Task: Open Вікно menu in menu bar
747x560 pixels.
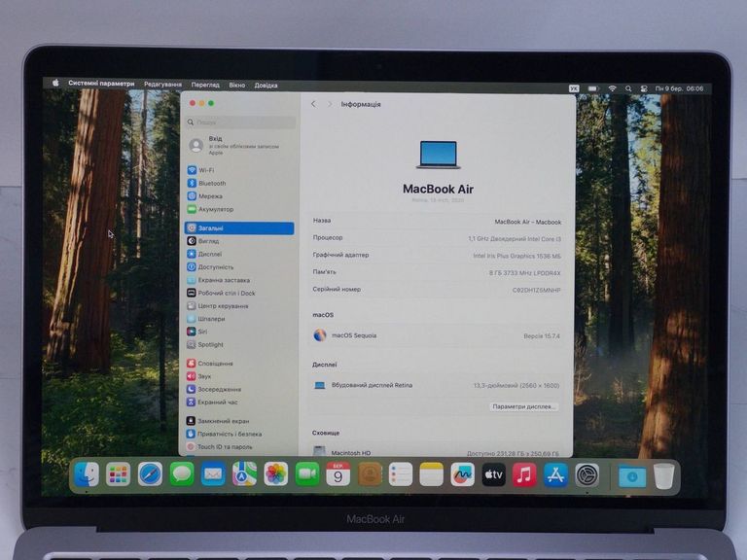Action: pos(236,86)
